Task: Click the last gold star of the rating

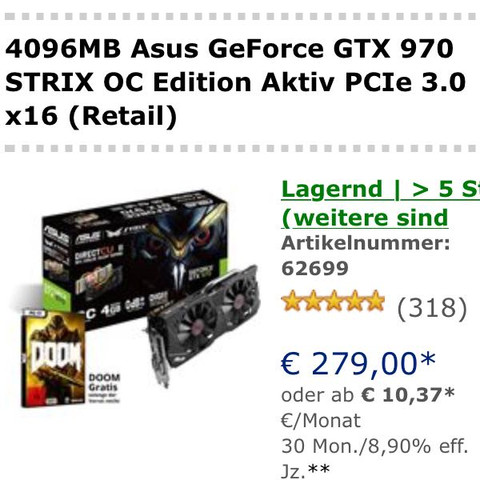Action: tap(374, 301)
